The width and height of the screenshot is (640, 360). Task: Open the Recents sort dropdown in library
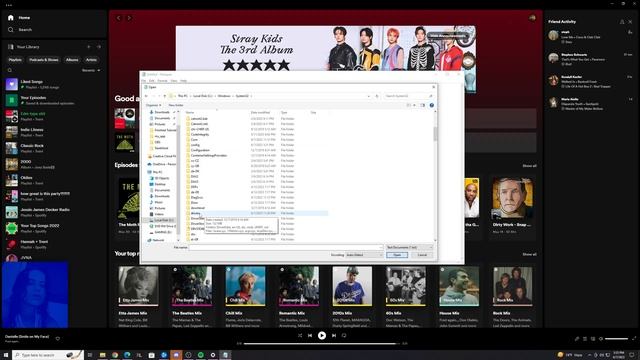(91, 70)
